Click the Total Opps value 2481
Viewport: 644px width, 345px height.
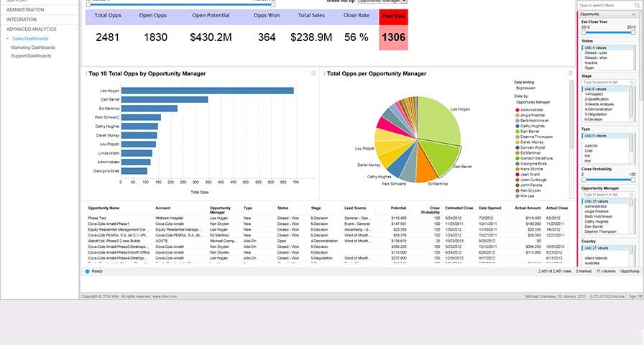pos(107,37)
